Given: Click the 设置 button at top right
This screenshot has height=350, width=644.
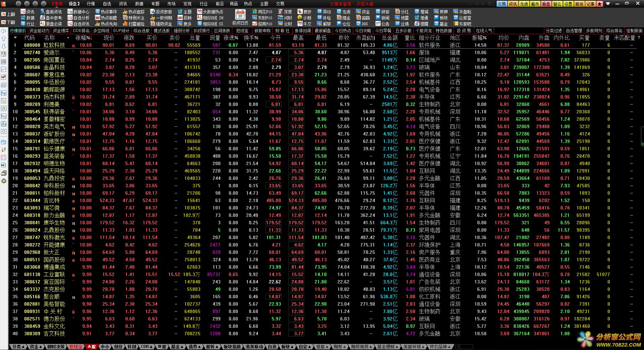Looking at the screenshot, I should (568, 4).
